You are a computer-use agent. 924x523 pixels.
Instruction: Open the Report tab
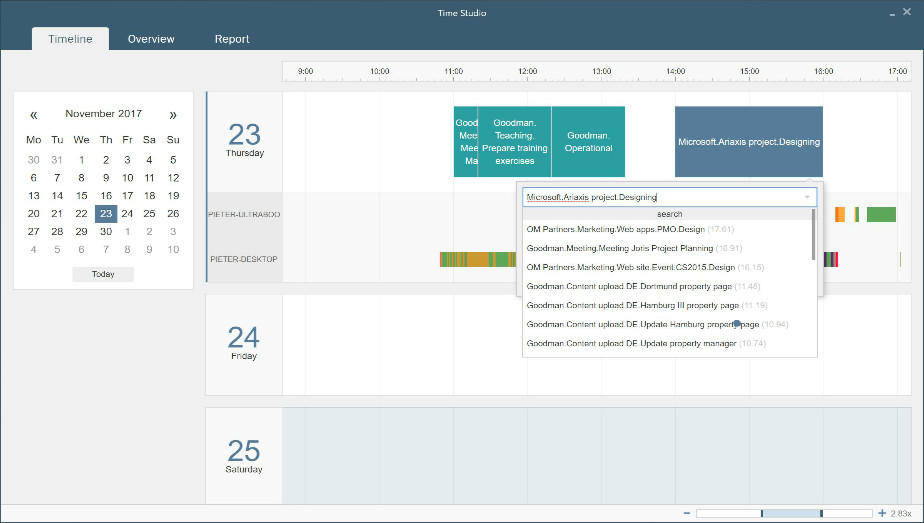click(x=232, y=39)
